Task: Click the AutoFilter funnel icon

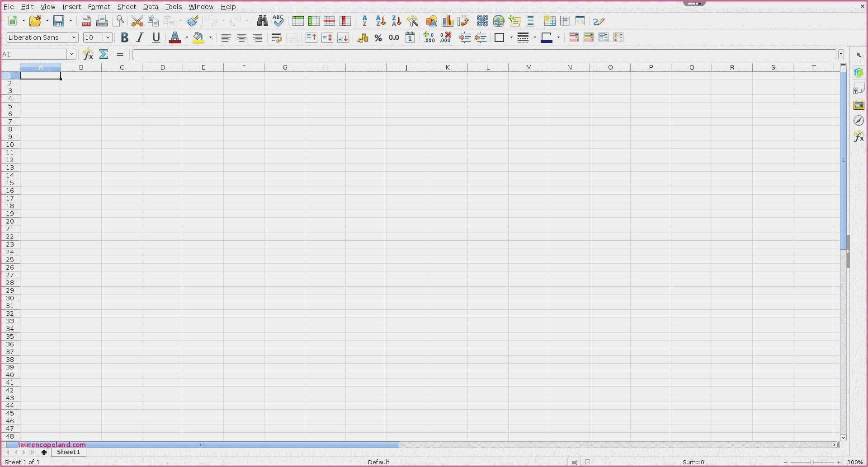Action: point(412,21)
